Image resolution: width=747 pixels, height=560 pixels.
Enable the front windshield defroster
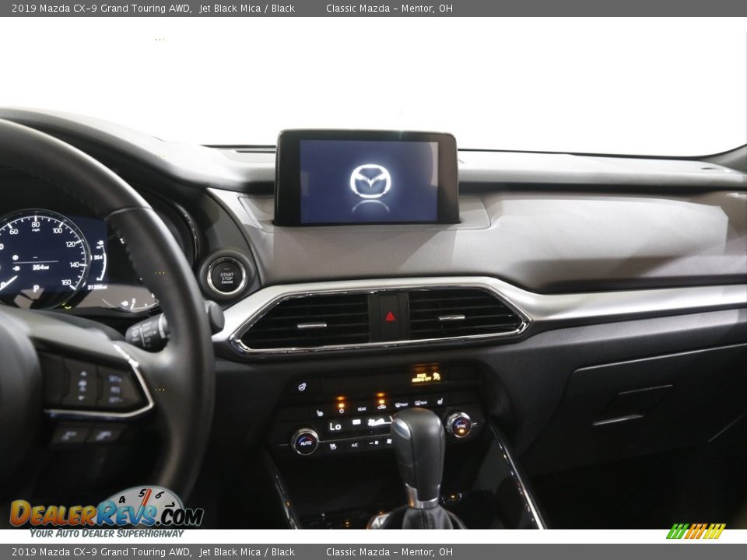402,404
